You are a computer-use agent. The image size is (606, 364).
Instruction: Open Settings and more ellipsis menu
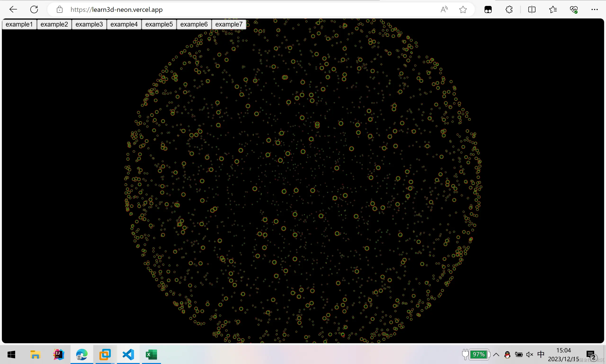[x=594, y=9]
